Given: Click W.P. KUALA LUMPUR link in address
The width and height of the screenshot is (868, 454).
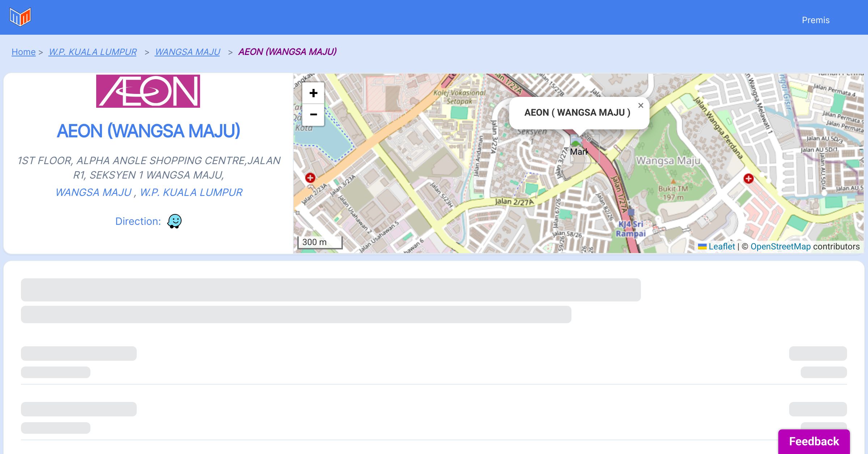Looking at the screenshot, I should click(191, 192).
